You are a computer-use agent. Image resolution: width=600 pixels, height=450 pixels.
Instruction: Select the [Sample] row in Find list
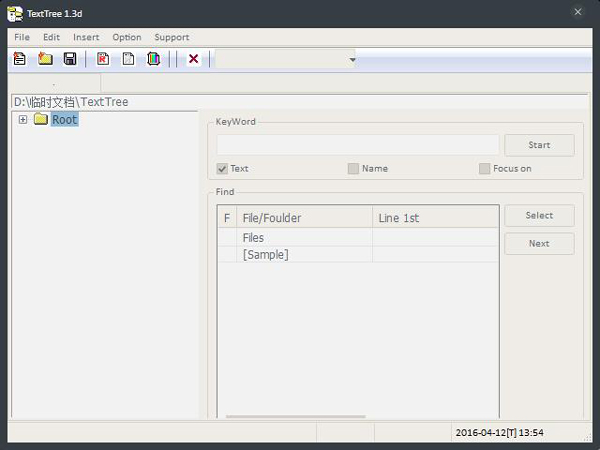coord(358,254)
